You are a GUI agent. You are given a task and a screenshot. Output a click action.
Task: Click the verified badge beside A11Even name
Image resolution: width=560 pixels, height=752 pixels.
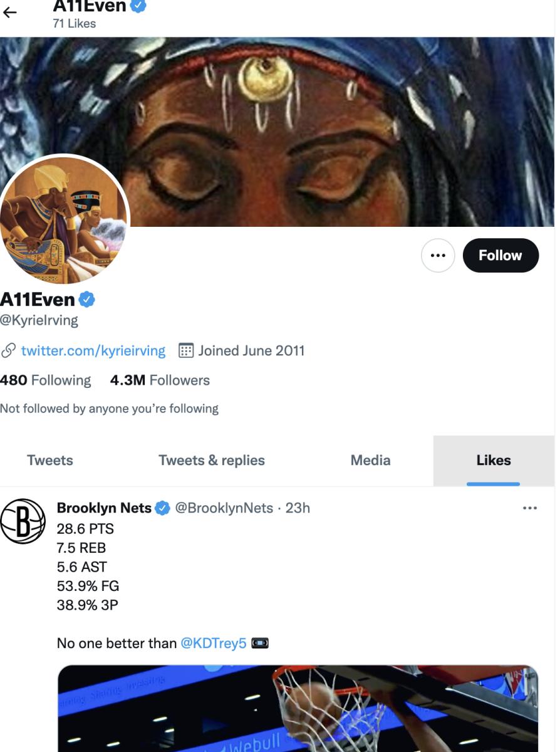point(87,300)
